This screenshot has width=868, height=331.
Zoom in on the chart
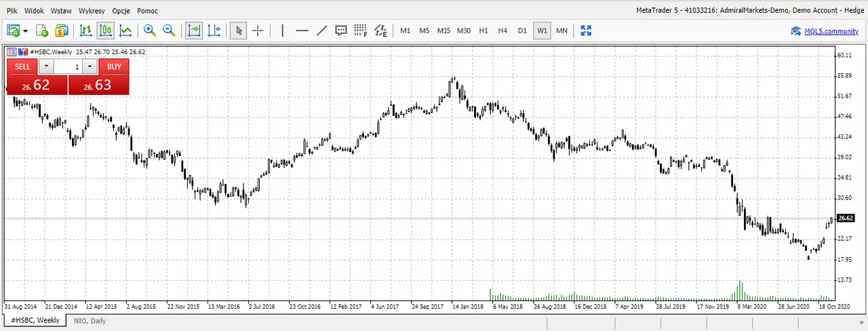tap(150, 31)
